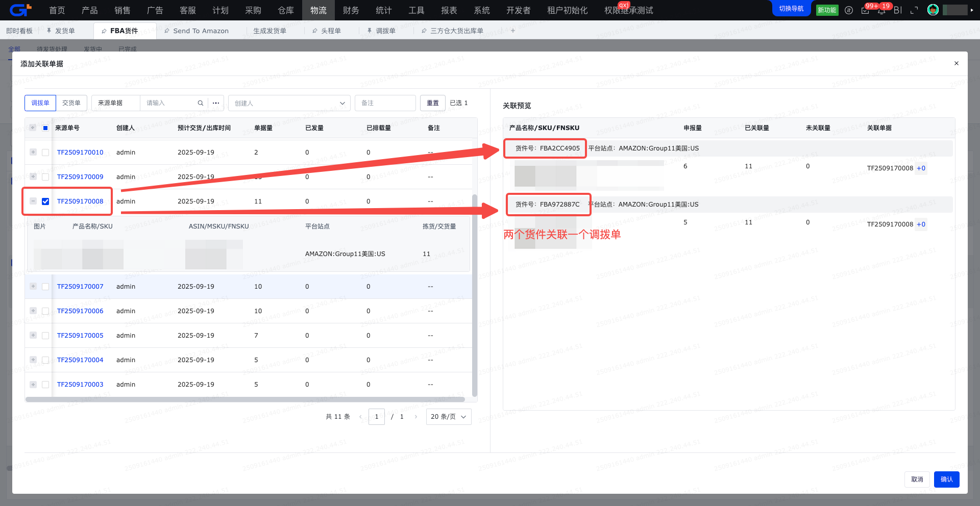Click the page number input box
The image size is (980, 506).
377,417
